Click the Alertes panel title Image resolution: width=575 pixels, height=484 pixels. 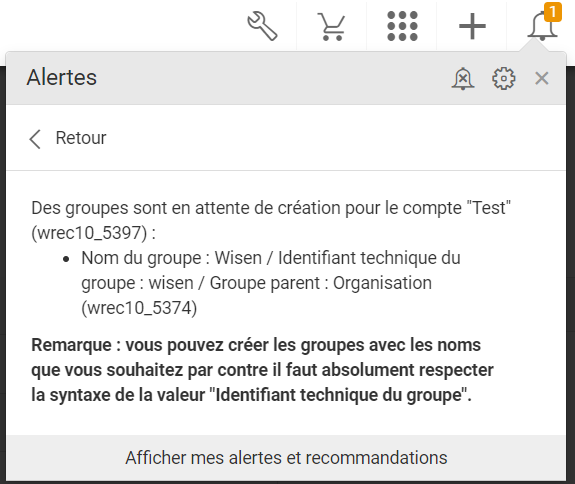(x=62, y=77)
